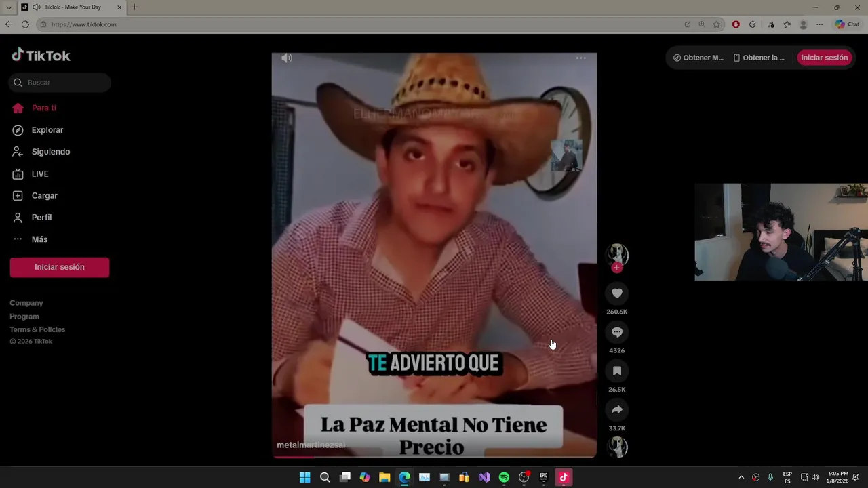Screen dimensions: 868x488
Task: Open the media control music note icon
Action: tap(771, 24)
